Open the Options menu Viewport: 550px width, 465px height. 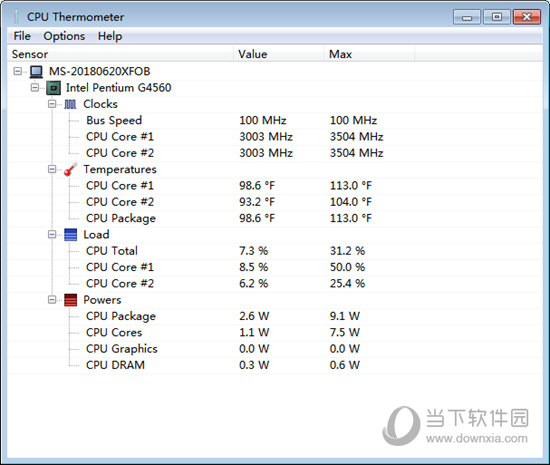coord(64,36)
